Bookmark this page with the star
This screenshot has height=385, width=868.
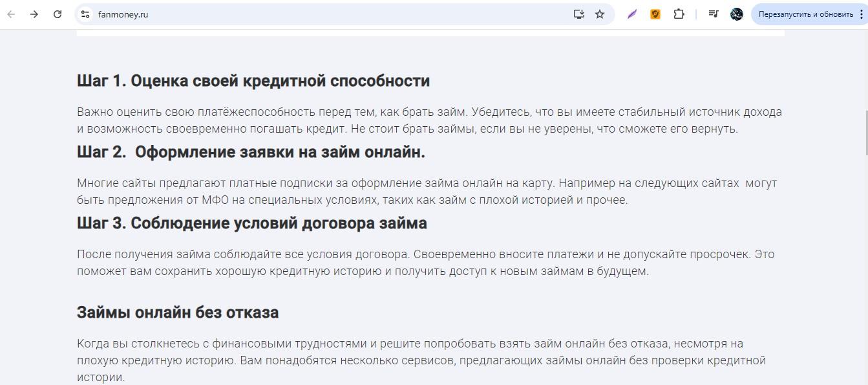[x=600, y=14]
